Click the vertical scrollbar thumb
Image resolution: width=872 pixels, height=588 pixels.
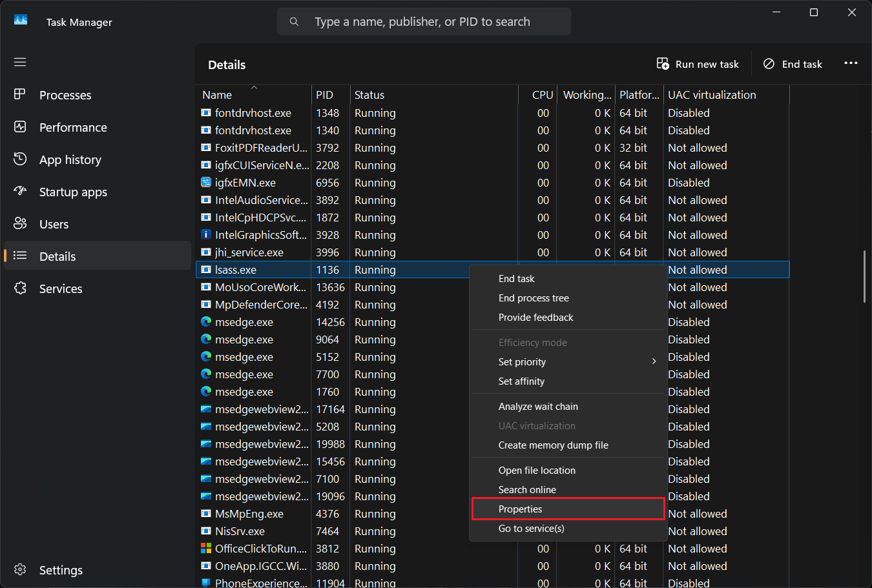click(864, 276)
